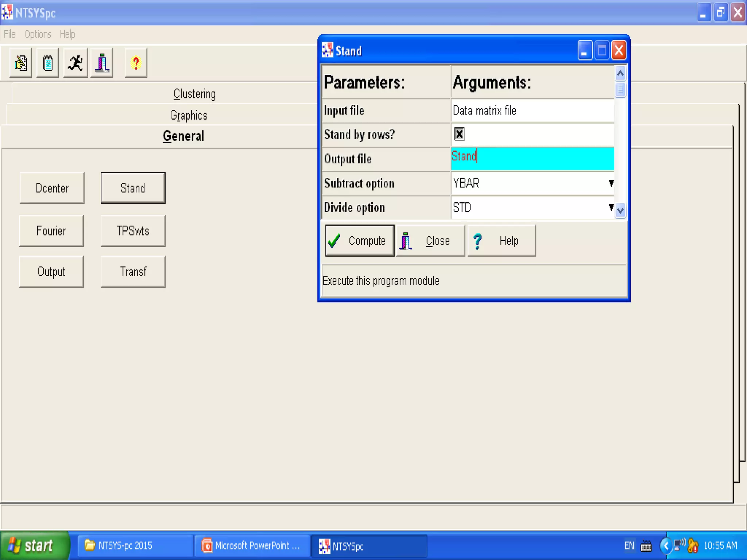Click the exit door toolbar icon
Image resolution: width=747 pixels, height=560 pixels.
(x=102, y=63)
